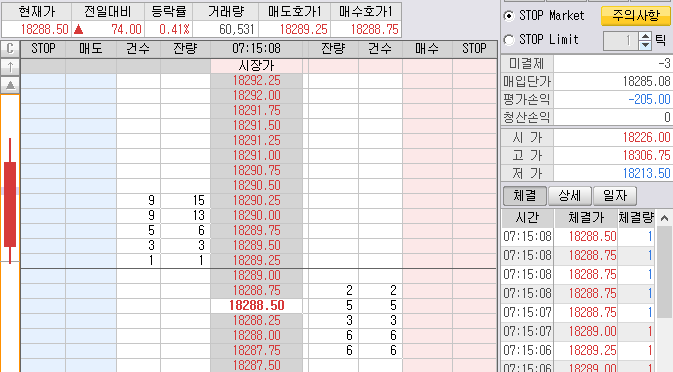Click price 18289.00 in the ladder

click(x=257, y=276)
